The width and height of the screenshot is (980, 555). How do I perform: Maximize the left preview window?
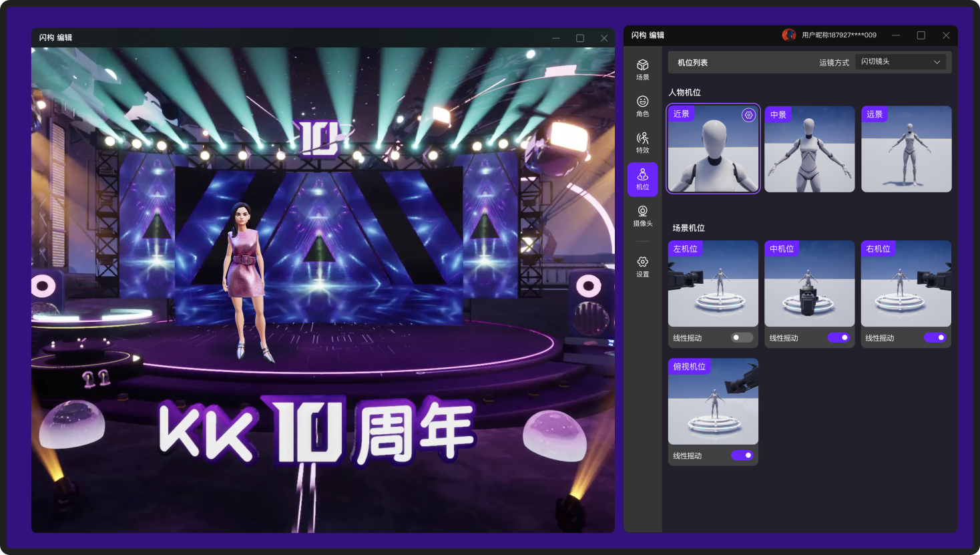point(580,38)
